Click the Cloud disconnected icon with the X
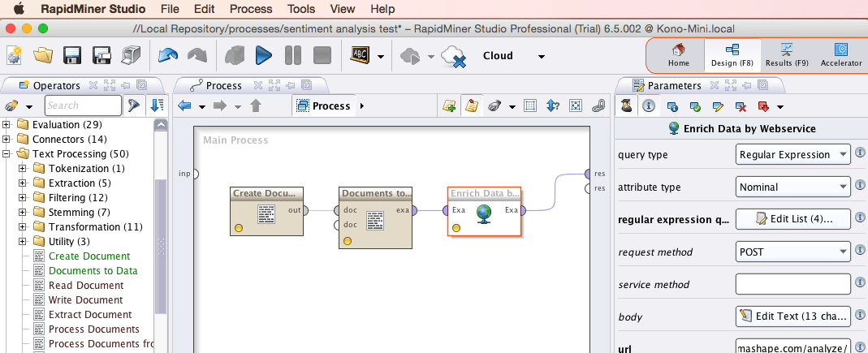The image size is (868, 353). click(453, 57)
